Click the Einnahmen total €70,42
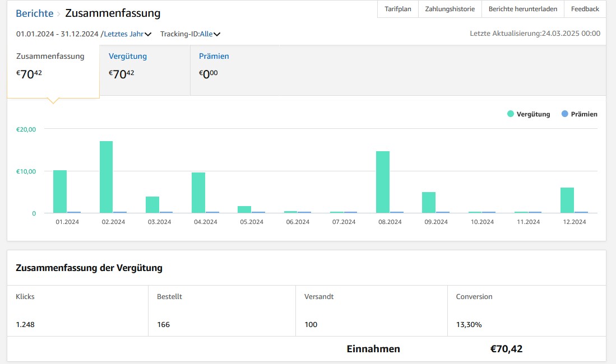Image resolution: width=616 pixels, height=364 pixels. (x=506, y=348)
